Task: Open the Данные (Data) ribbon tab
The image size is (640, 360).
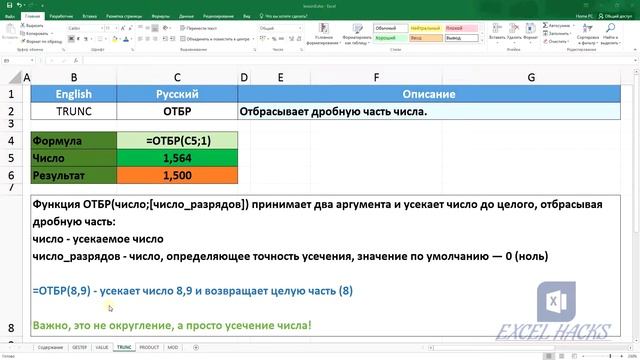Action: (186, 16)
